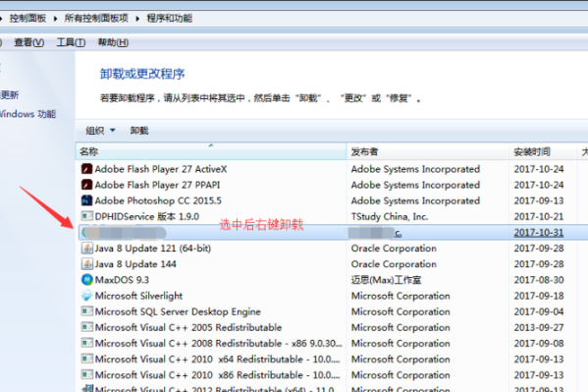Click 程序和功能 in the breadcrumb

[x=170, y=18]
